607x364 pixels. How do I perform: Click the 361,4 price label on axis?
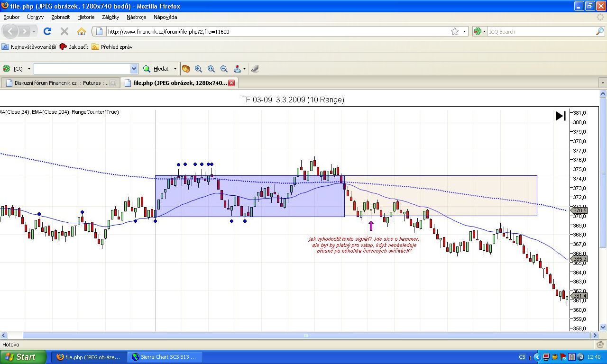tap(579, 296)
